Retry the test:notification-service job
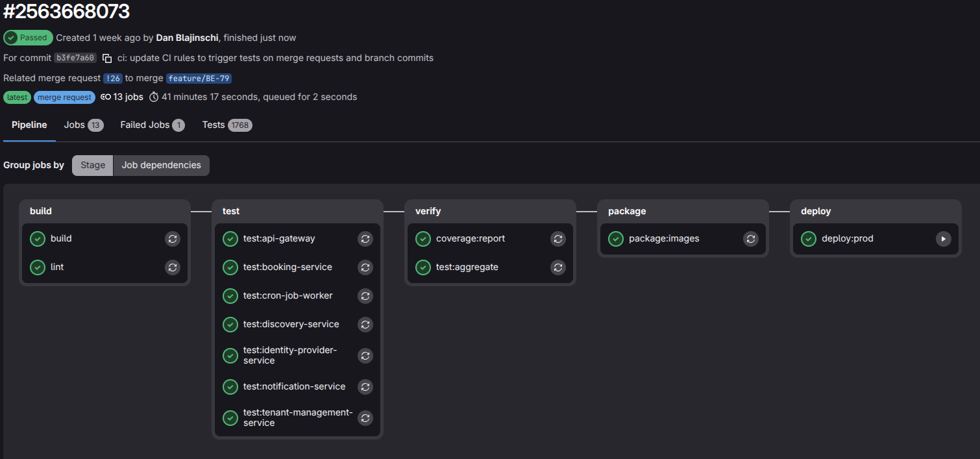980x459 pixels. pyautogui.click(x=365, y=386)
